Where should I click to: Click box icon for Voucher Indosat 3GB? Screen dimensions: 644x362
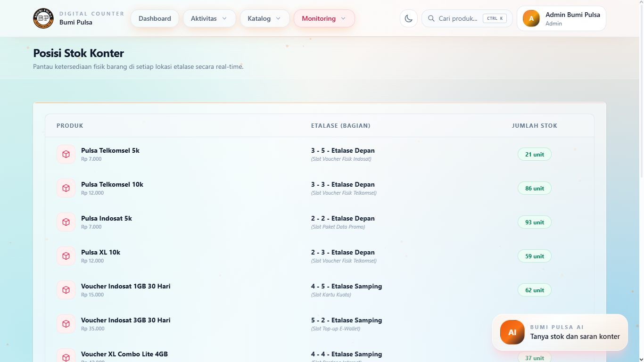(x=66, y=324)
